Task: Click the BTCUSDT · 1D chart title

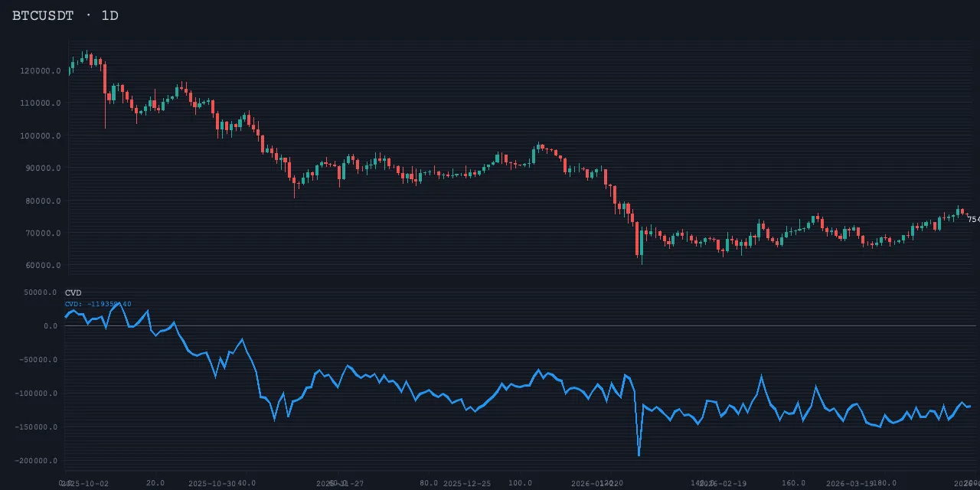Action: click(65, 15)
